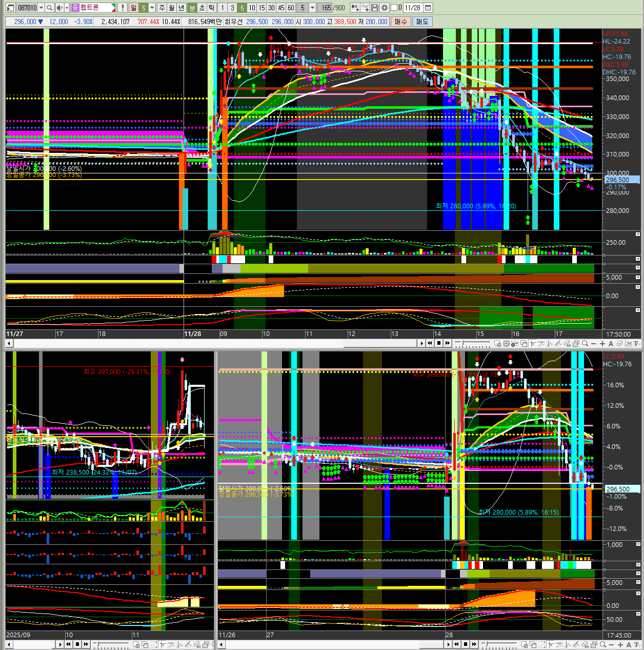The height and width of the screenshot is (650, 644).
Task: Click the plus zoom-in icon in bottom-right chart toolbar
Action: [x=620, y=644]
